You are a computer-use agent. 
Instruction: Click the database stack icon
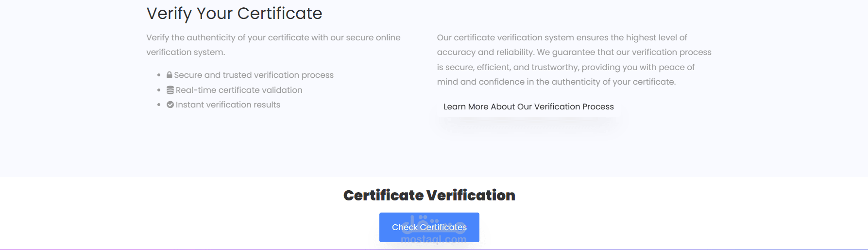click(x=170, y=90)
